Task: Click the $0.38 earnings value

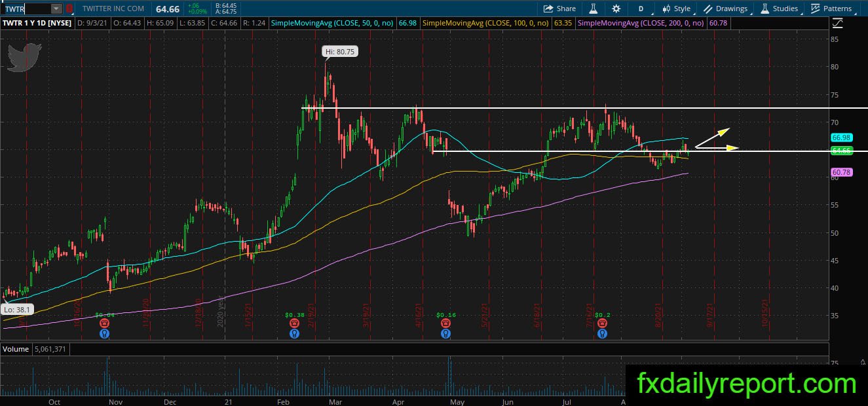Action: click(x=295, y=315)
